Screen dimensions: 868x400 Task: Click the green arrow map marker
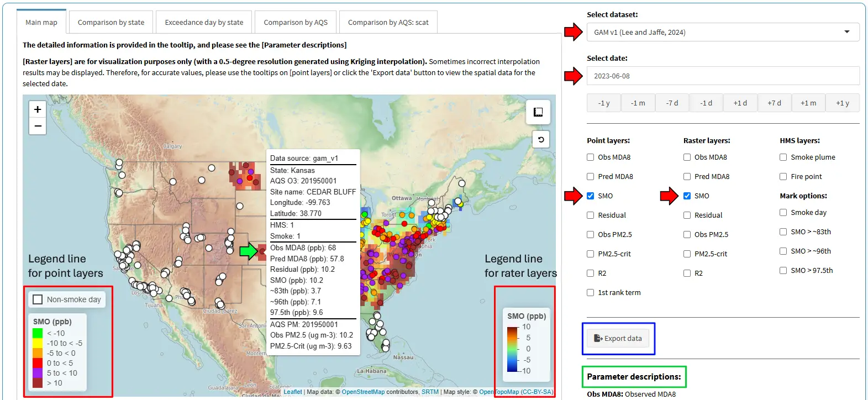coord(248,251)
